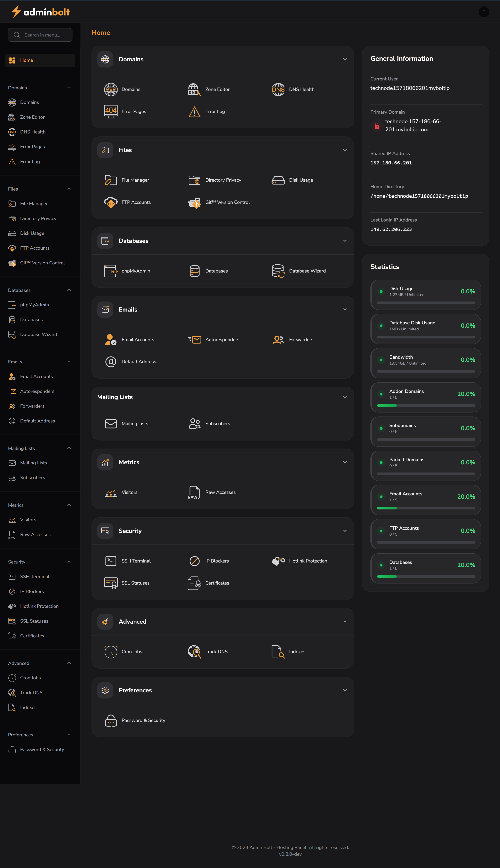
Task: Launch the SSH Terminal
Action: pos(136,561)
